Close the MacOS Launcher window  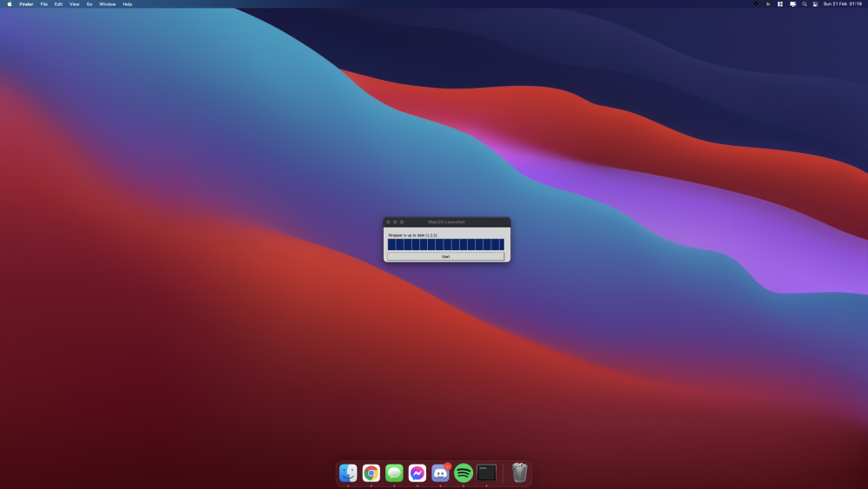pos(388,222)
